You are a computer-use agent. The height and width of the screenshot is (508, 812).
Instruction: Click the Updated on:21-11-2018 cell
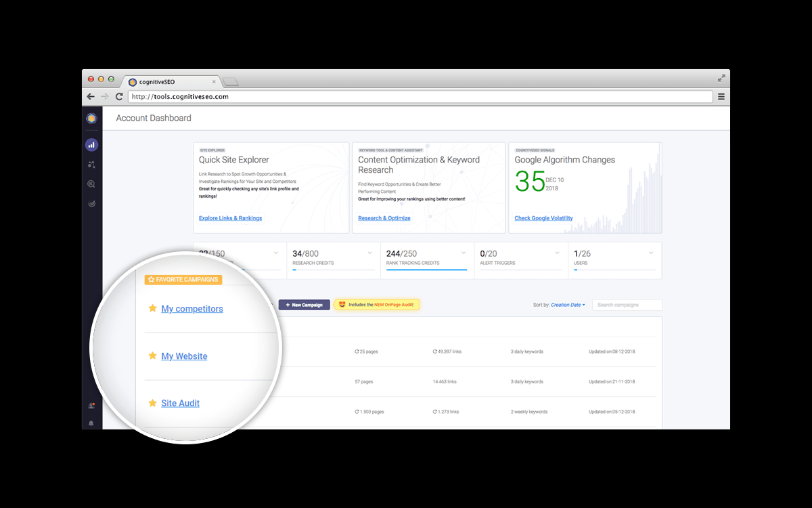point(612,381)
